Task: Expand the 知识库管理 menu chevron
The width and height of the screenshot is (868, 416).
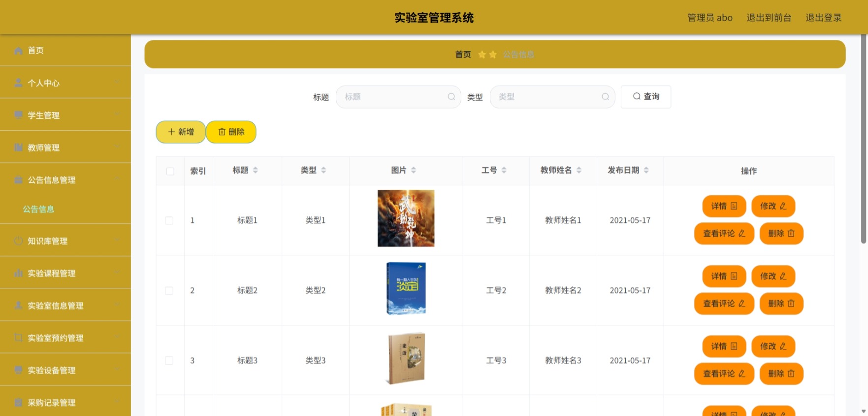Action: [x=117, y=240]
